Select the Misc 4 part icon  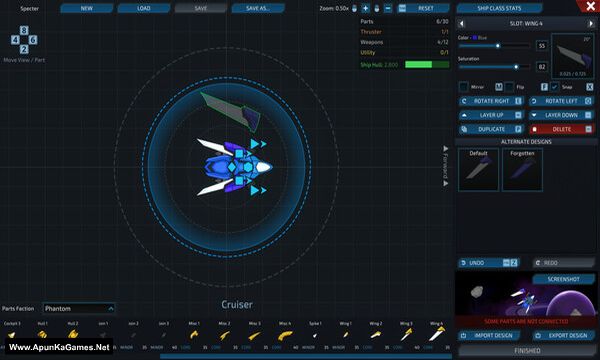(x=285, y=336)
